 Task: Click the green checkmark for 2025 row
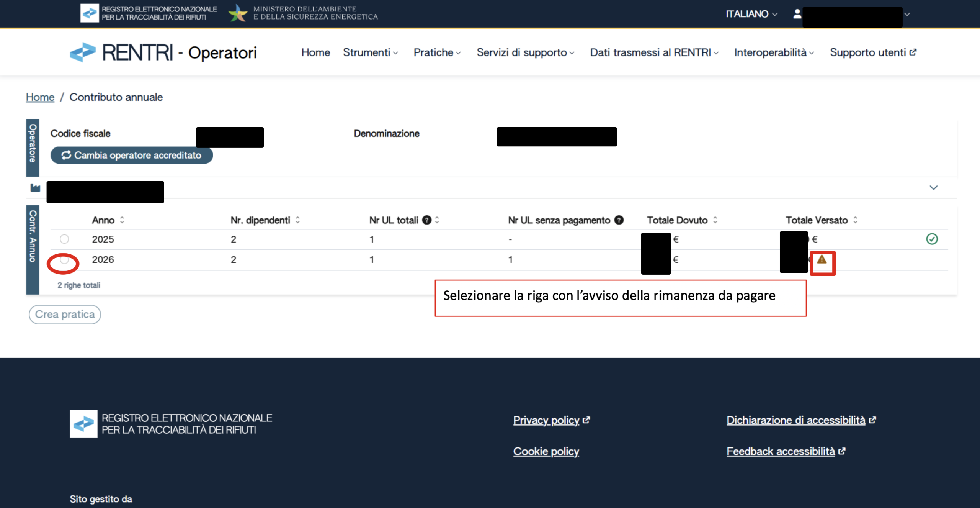click(x=932, y=239)
